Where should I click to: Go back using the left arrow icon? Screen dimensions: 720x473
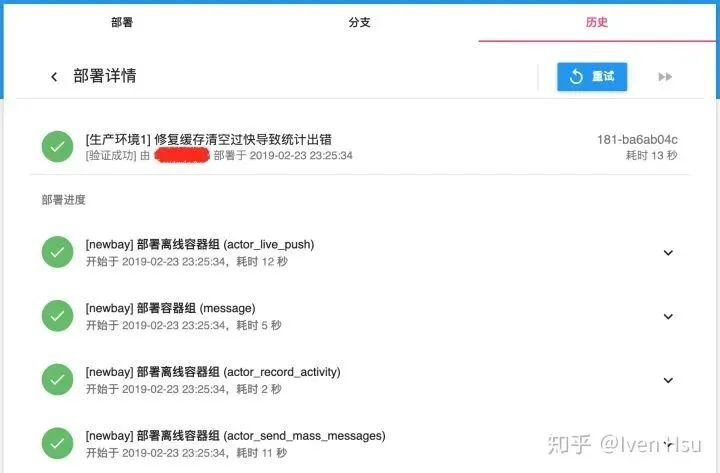(54, 77)
